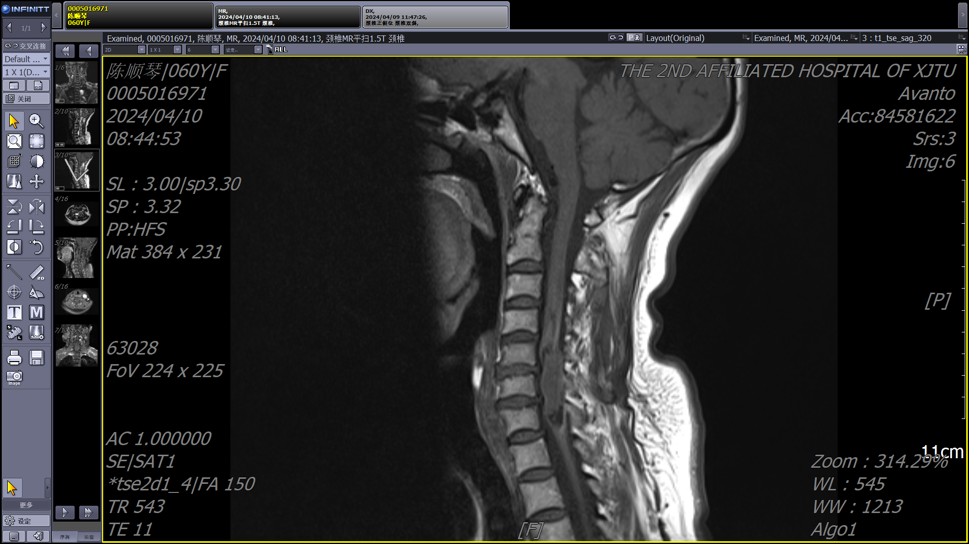Image resolution: width=969 pixels, height=544 pixels.
Task: Print the current image using printer icon
Action: [x=14, y=357]
